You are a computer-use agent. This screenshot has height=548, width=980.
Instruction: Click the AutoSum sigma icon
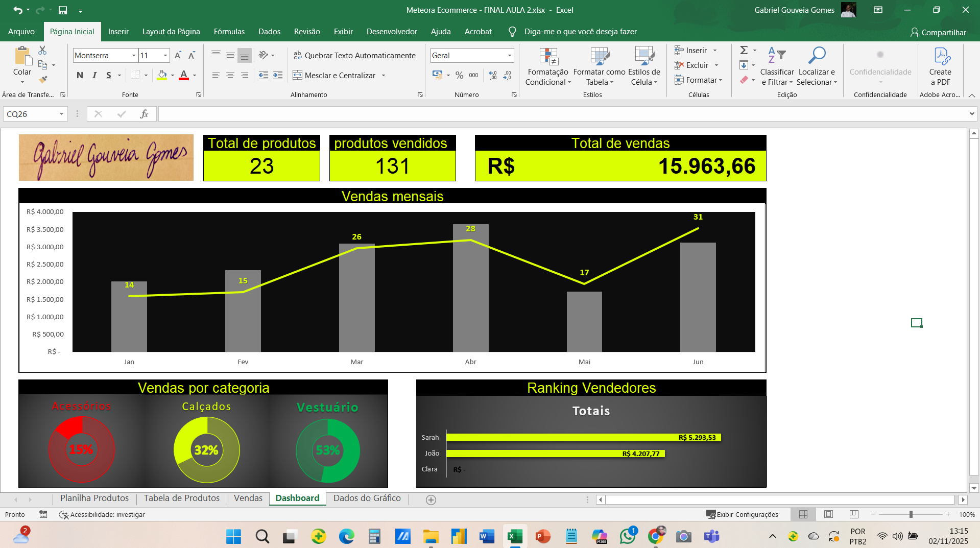click(744, 50)
